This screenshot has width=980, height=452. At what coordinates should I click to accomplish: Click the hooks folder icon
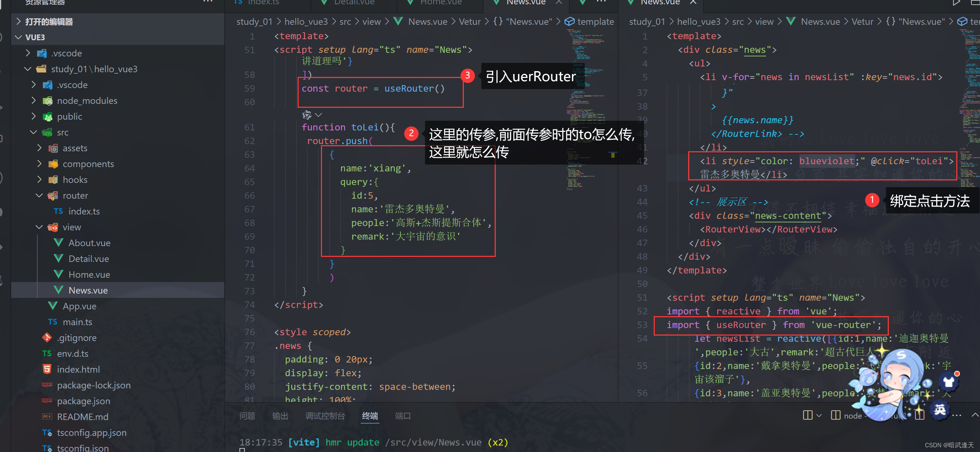coord(53,180)
